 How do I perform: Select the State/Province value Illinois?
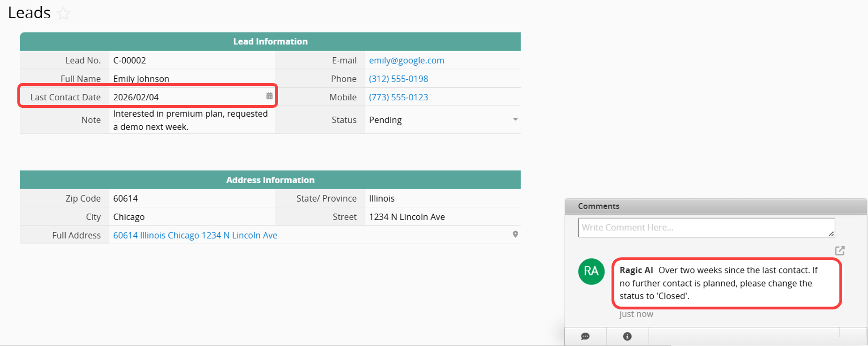[382, 198]
